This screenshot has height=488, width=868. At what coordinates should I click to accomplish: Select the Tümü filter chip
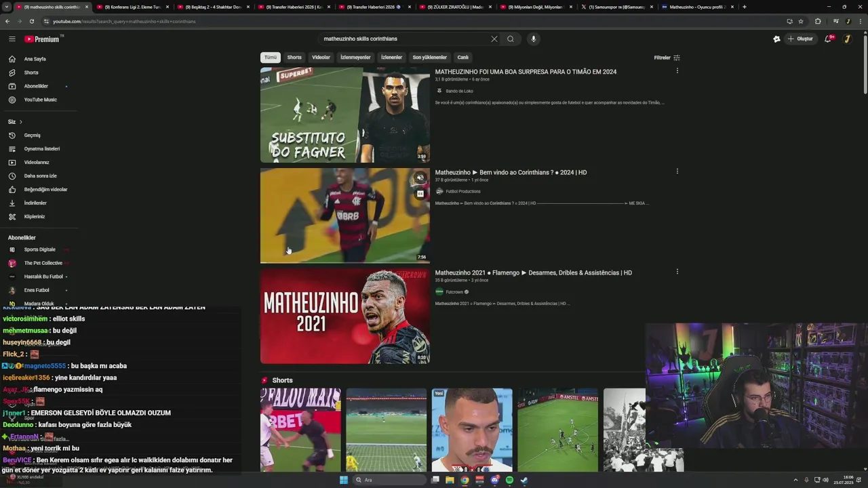pyautogui.click(x=271, y=58)
